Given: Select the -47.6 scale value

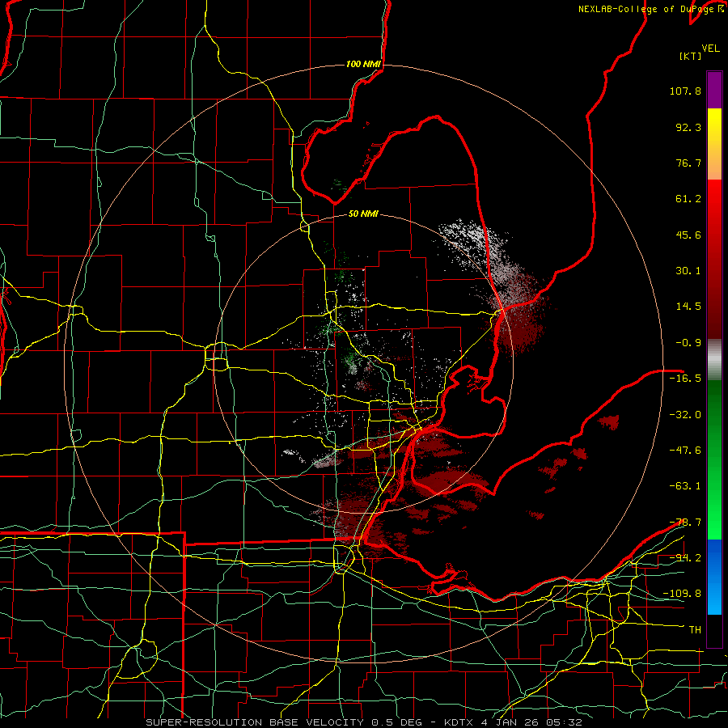Looking at the screenshot, I should coord(685,451).
